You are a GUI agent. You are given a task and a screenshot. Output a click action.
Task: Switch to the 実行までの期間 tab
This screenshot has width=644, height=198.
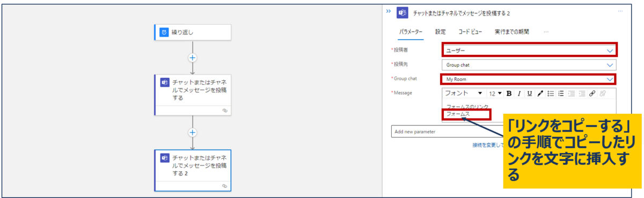pos(513,32)
